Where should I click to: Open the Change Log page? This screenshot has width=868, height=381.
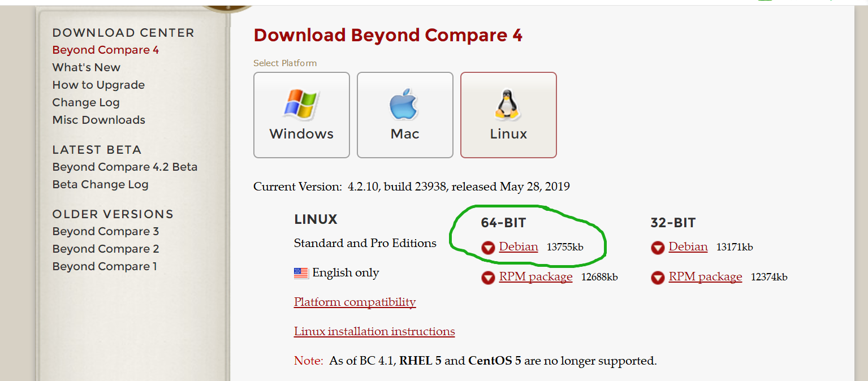pos(85,102)
